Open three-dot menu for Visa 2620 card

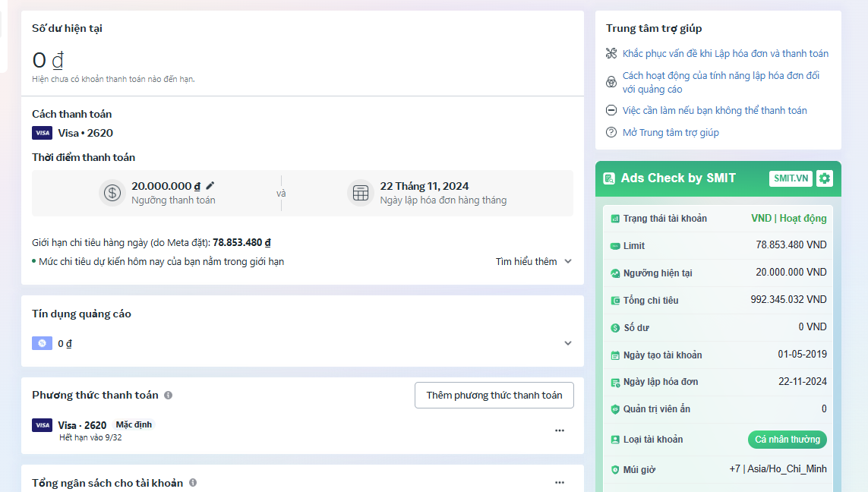(x=560, y=430)
